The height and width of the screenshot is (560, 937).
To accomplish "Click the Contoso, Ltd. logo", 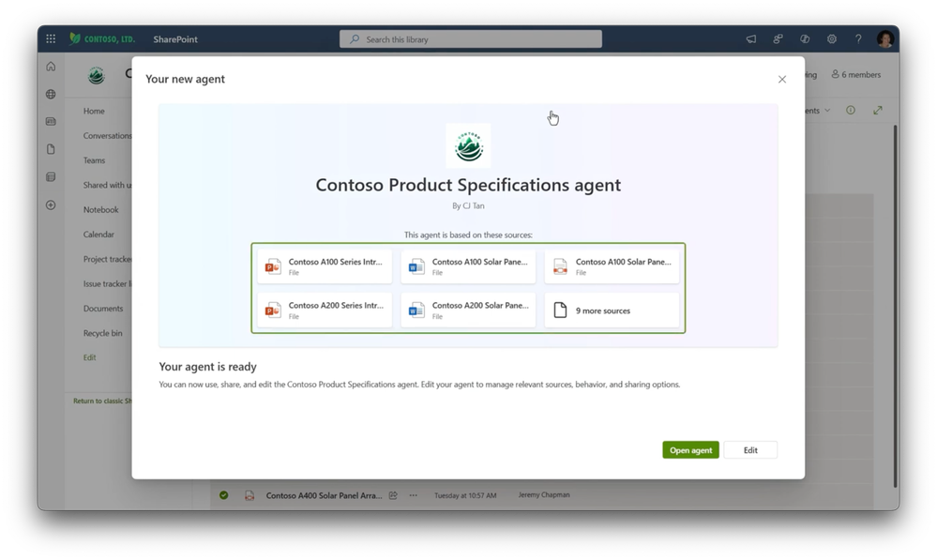I will pos(102,38).
